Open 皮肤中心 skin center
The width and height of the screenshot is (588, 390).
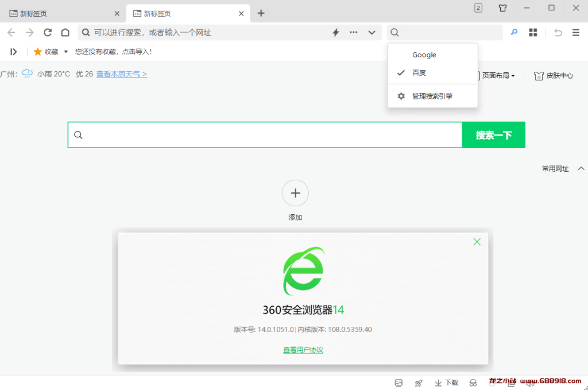click(554, 76)
